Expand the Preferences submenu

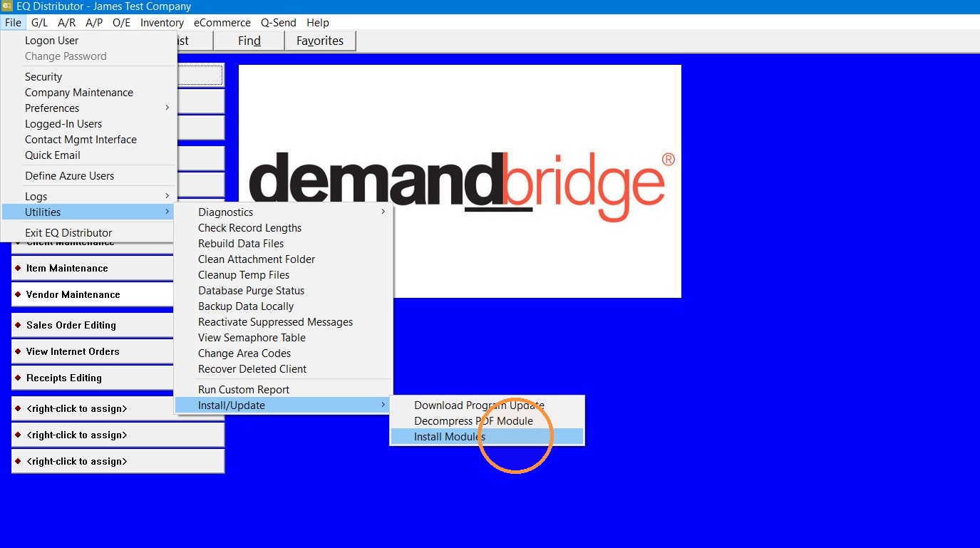88,108
